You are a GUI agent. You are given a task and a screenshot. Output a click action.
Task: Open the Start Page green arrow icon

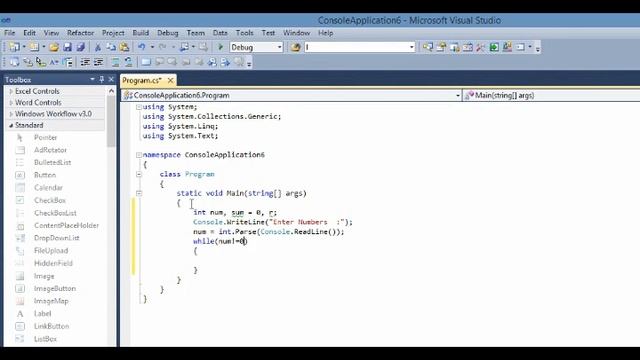point(494,47)
